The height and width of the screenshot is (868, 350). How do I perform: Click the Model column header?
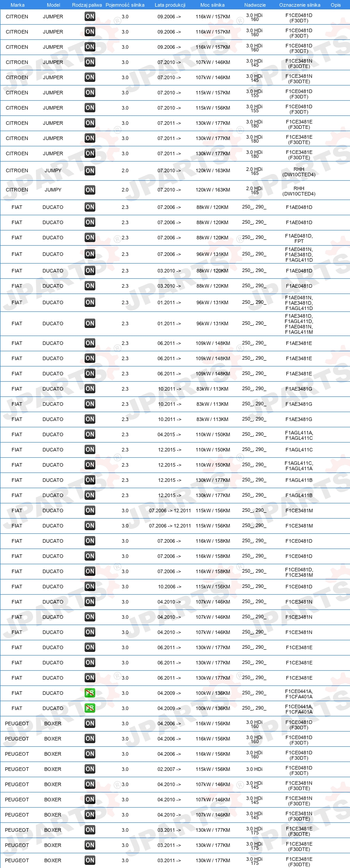[53, 5]
